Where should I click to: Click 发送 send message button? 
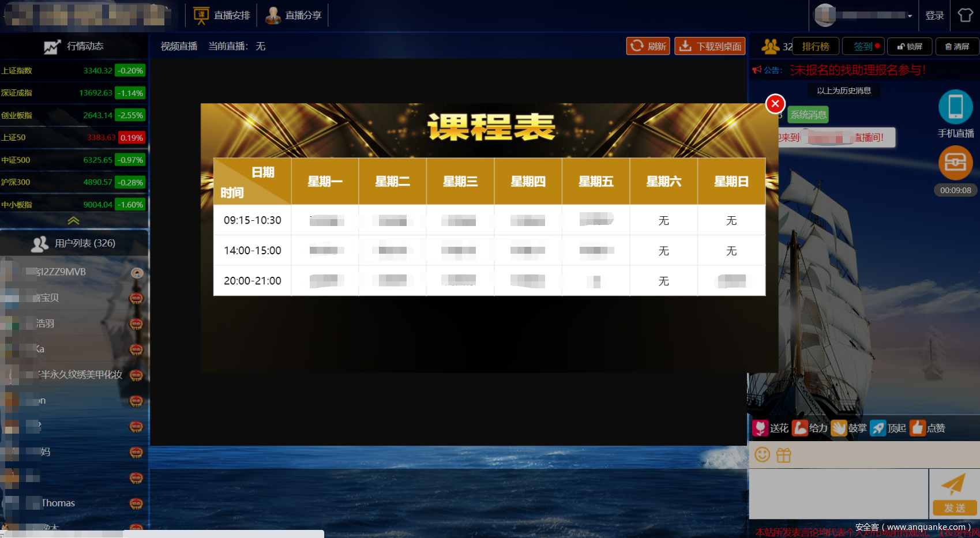[x=955, y=508]
